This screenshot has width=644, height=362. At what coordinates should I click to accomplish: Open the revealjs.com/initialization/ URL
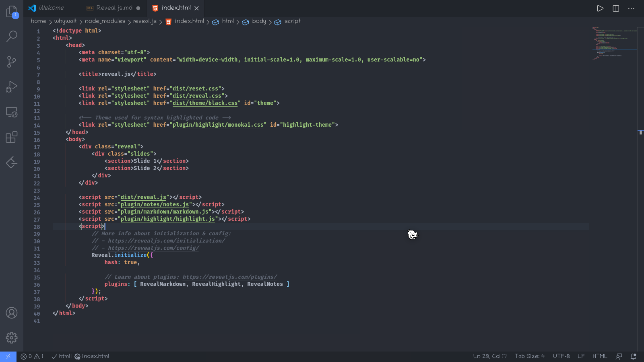pyautogui.click(x=166, y=241)
